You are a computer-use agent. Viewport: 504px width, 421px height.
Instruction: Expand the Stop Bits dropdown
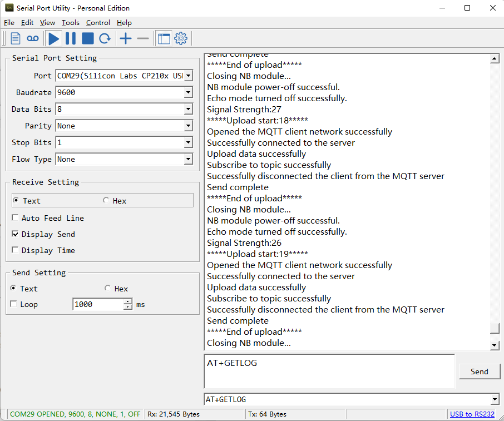[189, 143]
